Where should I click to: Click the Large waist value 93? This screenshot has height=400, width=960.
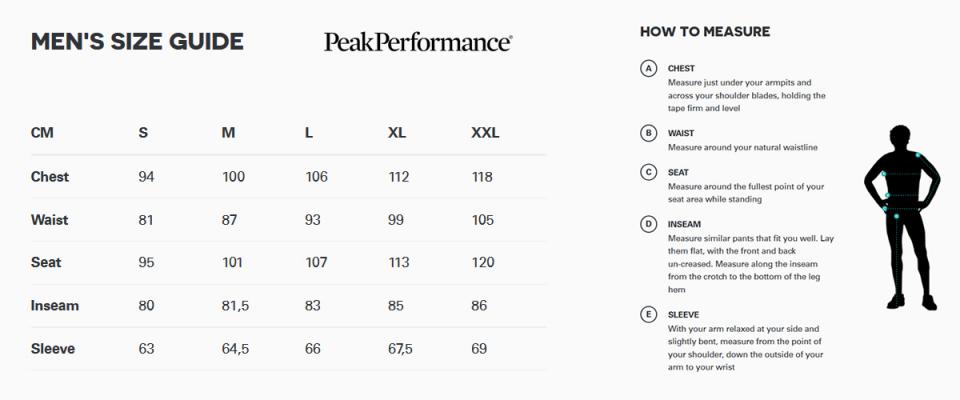(312, 220)
